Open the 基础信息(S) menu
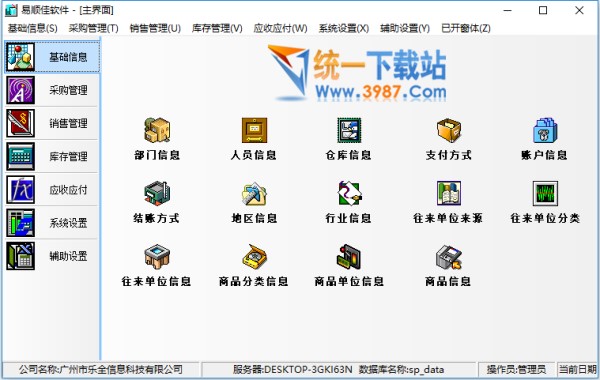Screen dimensions: 600x380 point(33,28)
